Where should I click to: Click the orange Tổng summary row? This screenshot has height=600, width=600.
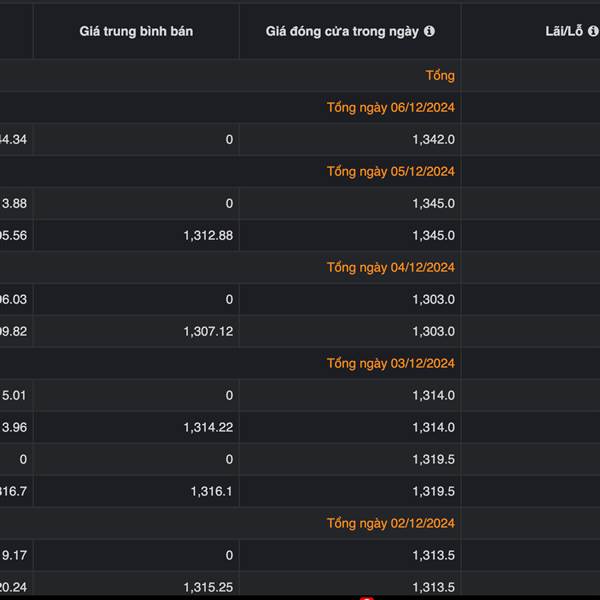439,75
